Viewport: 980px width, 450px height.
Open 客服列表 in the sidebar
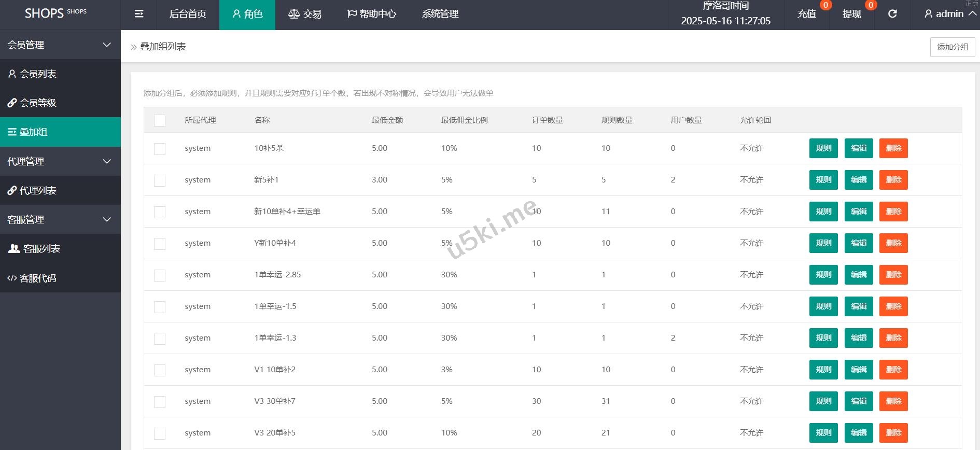(x=41, y=249)
